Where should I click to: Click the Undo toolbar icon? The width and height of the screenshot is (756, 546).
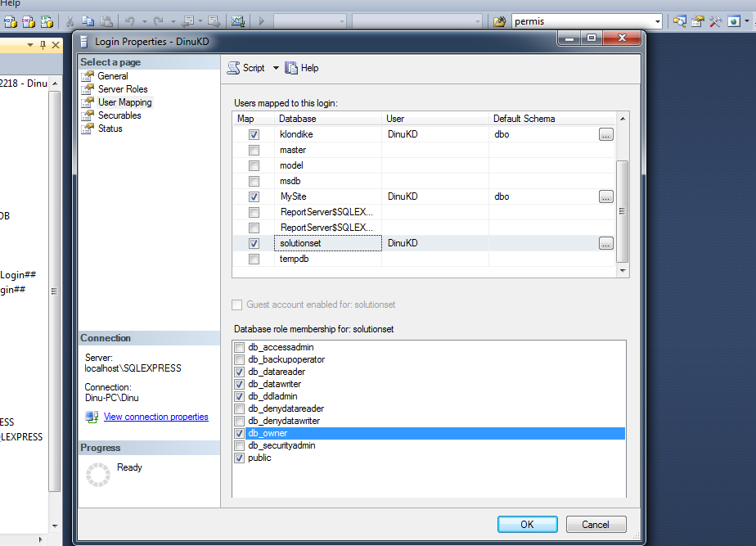pyautogui.click(x=130, y=20)
